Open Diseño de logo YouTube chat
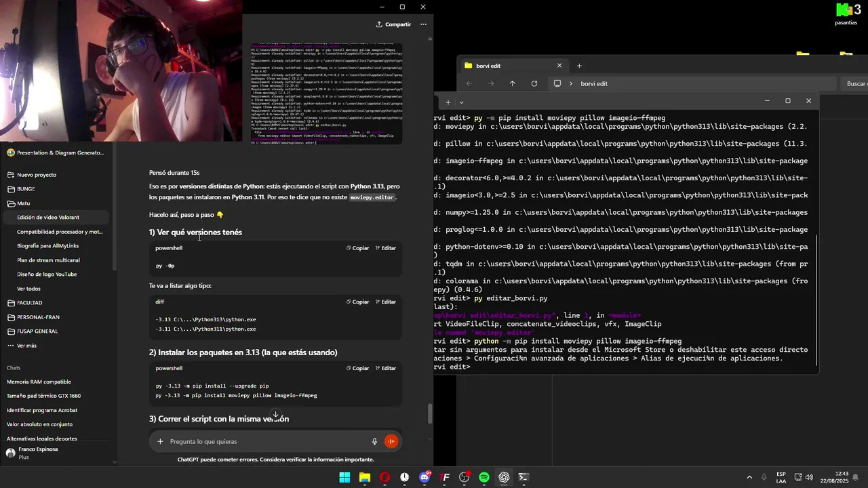 coord(56,274)
